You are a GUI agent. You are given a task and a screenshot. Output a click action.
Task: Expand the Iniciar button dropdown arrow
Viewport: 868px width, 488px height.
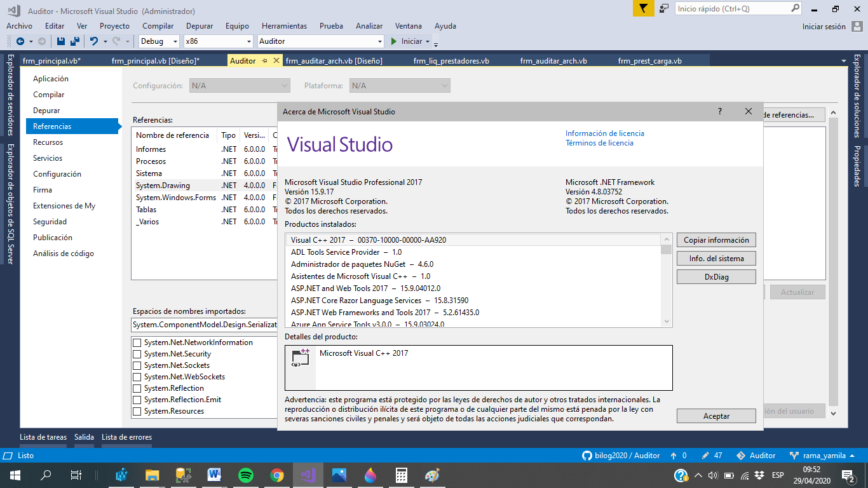click(428, 41)
